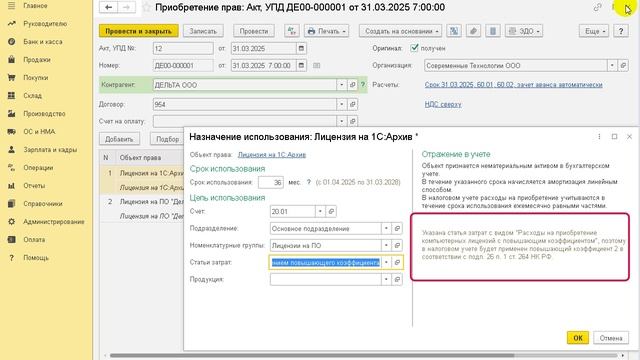Open the НДС сверху link
The height and width of the screenshot is (360, 640).
(443, 104)
